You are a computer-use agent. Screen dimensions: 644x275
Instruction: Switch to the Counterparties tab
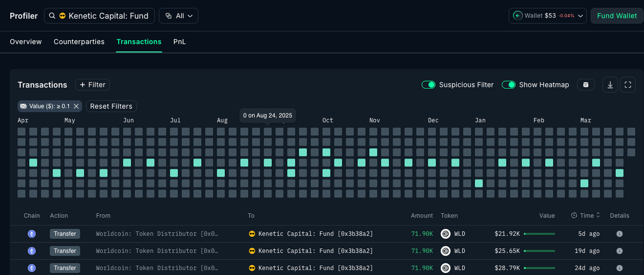pos(79,41)
